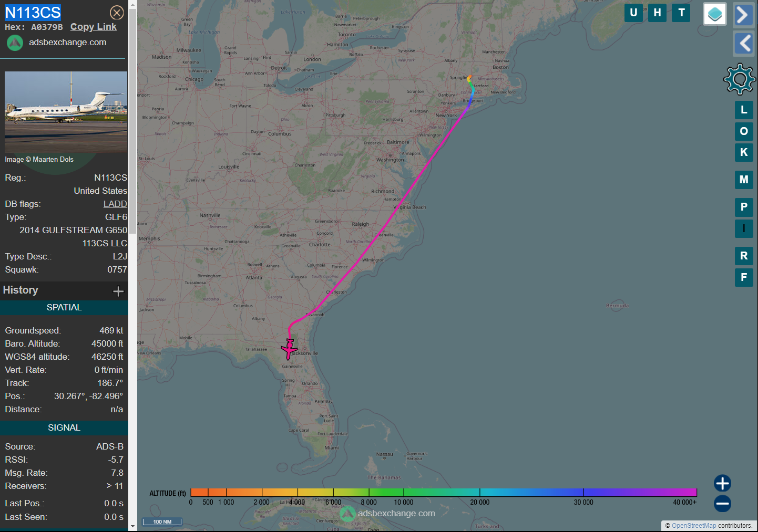Click the 186.7° track value

tap(110, 383)
